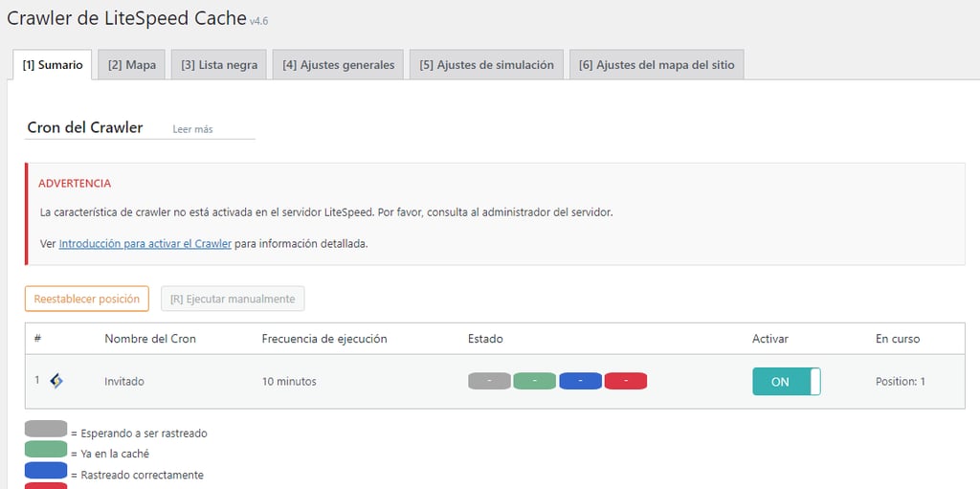Image resolution: width=980 pixels, height=489 pixels.
Task: Switch to the [1] Sumario tab
Action: (x=53, y=65)
